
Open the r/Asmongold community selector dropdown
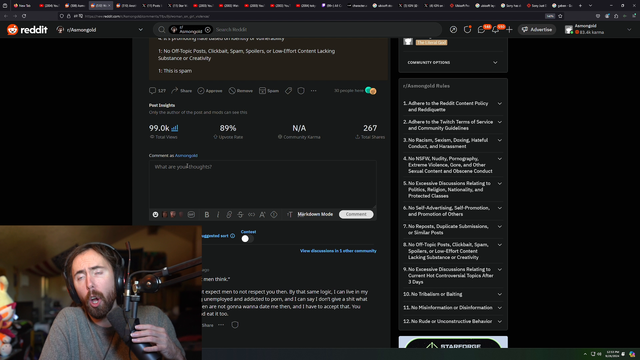coord(100,29)
